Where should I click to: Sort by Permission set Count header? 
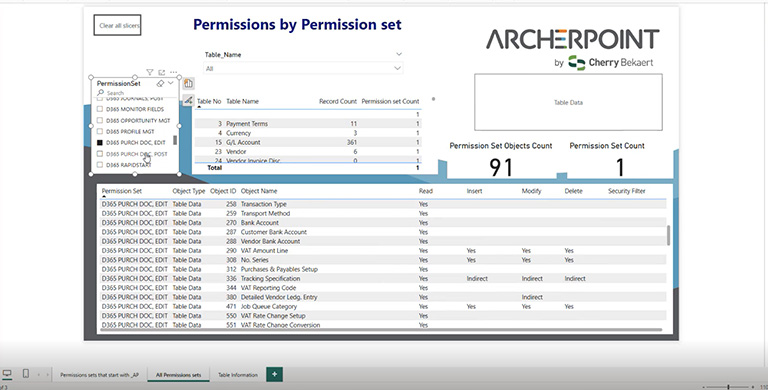390,101
